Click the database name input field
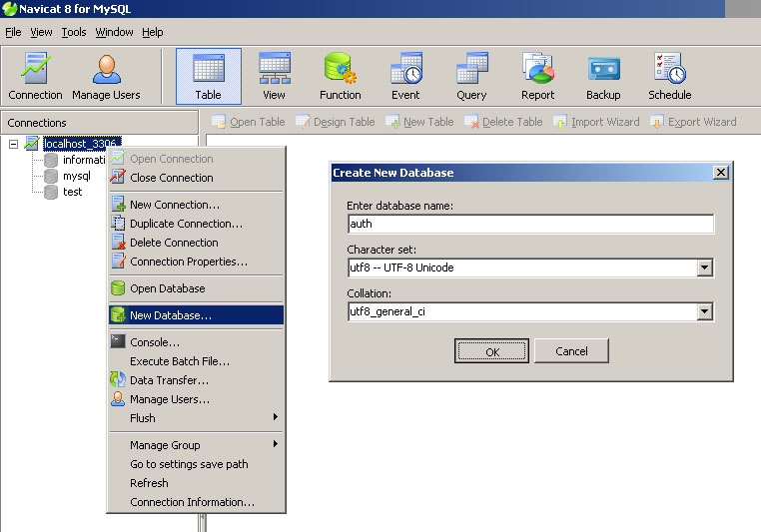The width and height of the screenshot is (761, 532). (x=530, y=224)
